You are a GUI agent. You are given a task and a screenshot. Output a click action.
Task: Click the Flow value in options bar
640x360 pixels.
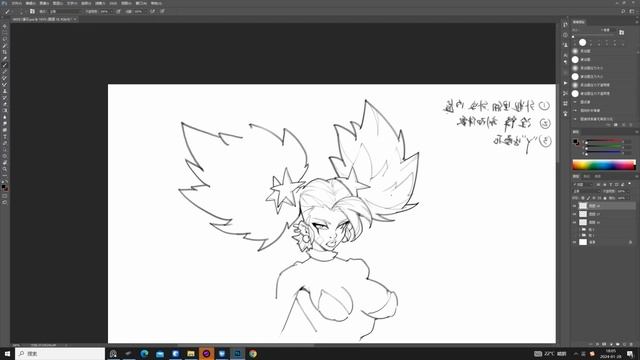(x=139, y=11)
